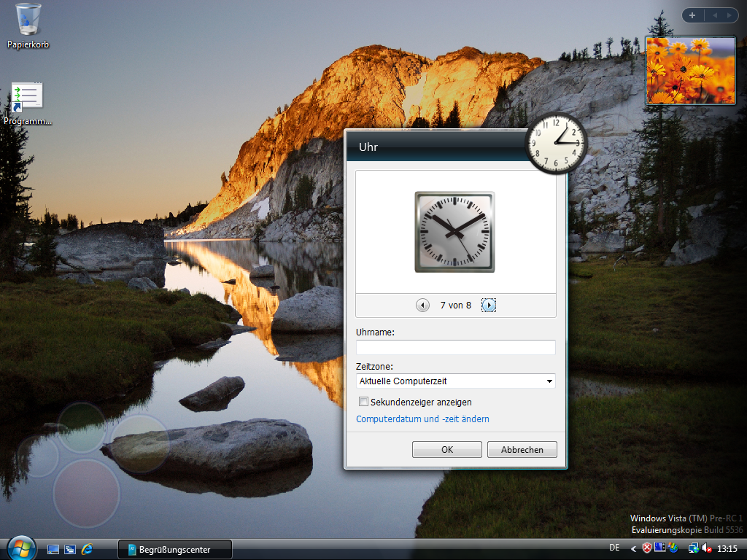Click the Windows Sidebar tray icon
This screenshot has width=747, height=560.
coord(659,548)
